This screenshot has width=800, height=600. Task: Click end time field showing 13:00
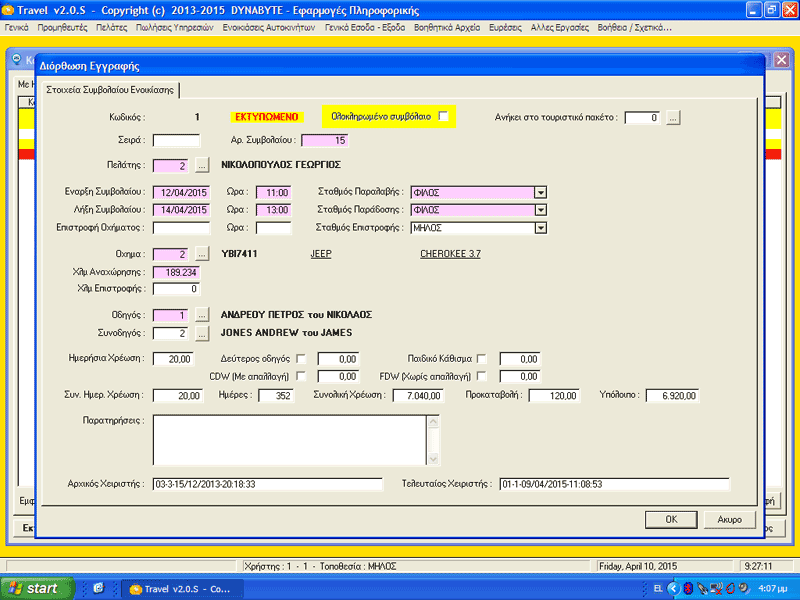pyautogui.click(x=273, y=210)
